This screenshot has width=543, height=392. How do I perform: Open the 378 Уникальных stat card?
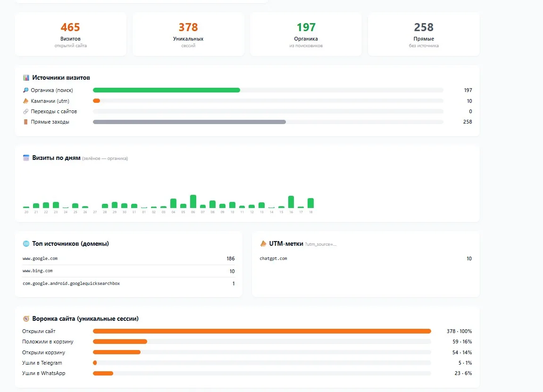click(188, 34)
